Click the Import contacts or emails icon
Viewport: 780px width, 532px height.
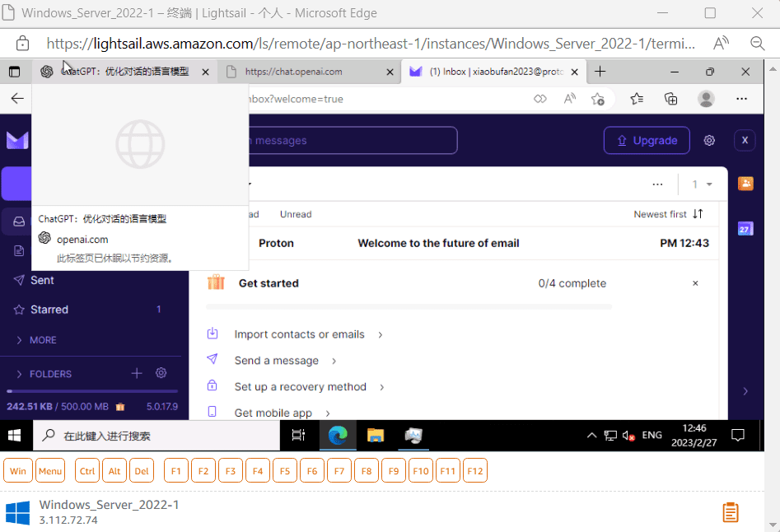tap(212, 334)
